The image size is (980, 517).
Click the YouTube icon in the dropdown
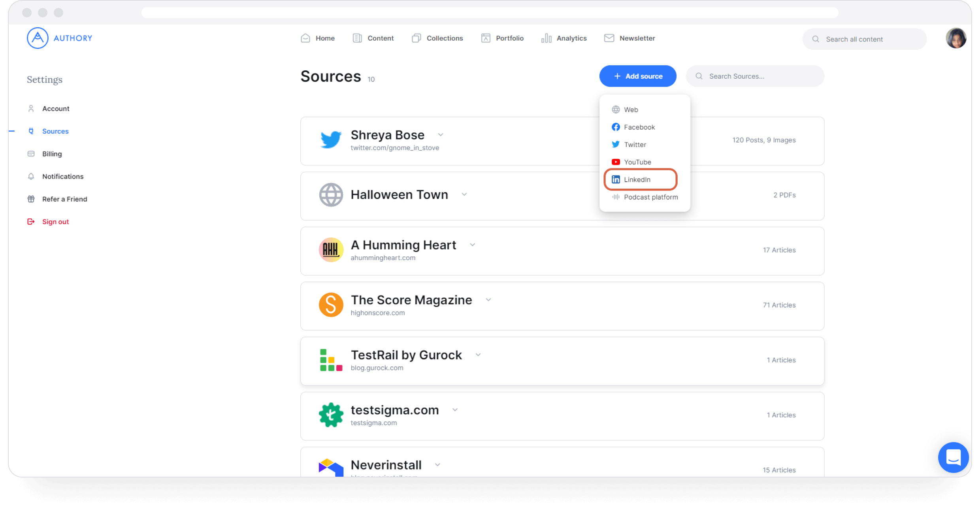(x=616, y=162)
